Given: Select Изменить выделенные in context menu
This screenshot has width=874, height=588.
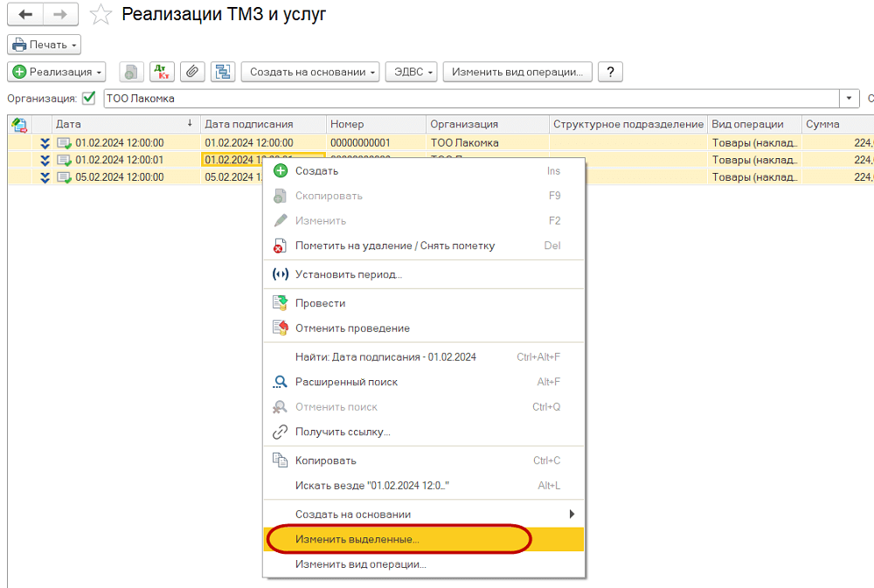Looking at the screenshot, I should tap(424, 540).
